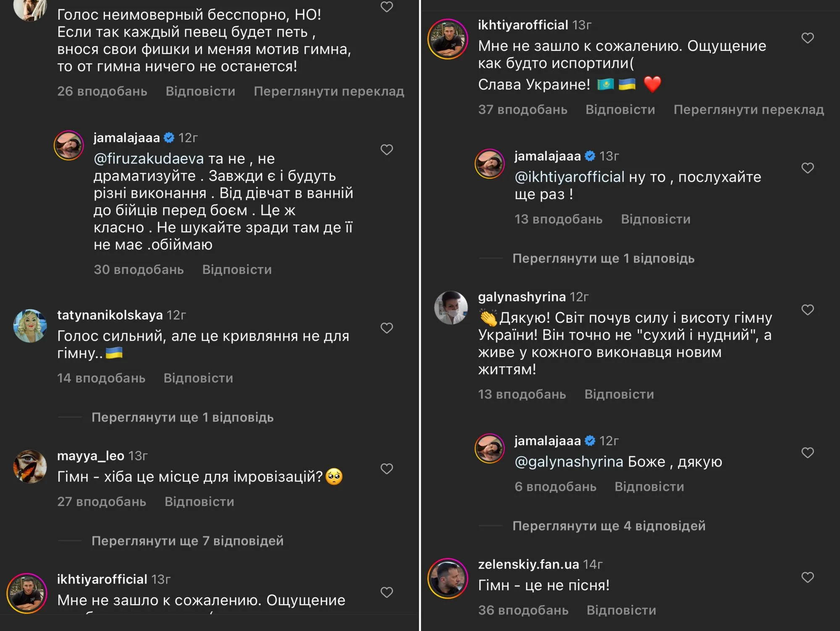Open tatynanikolskaya's avatar
Viewport: 840px width, 631px height.
coord(30,326)
